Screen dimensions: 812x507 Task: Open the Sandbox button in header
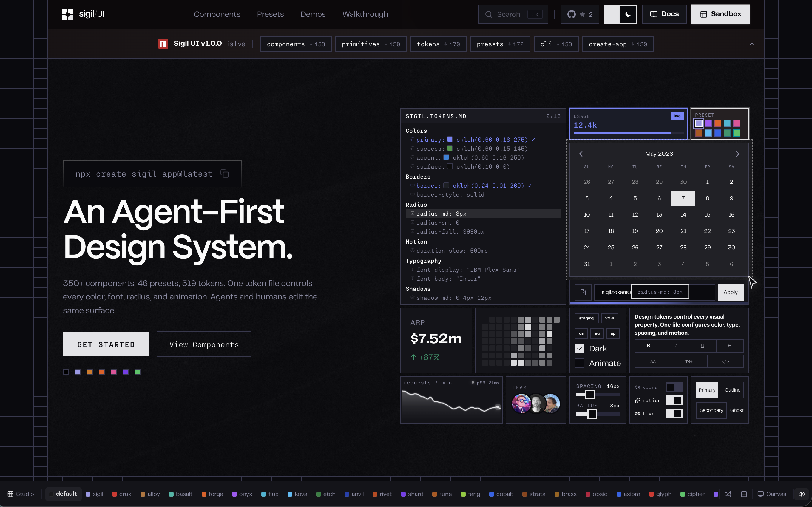point(720,14)
